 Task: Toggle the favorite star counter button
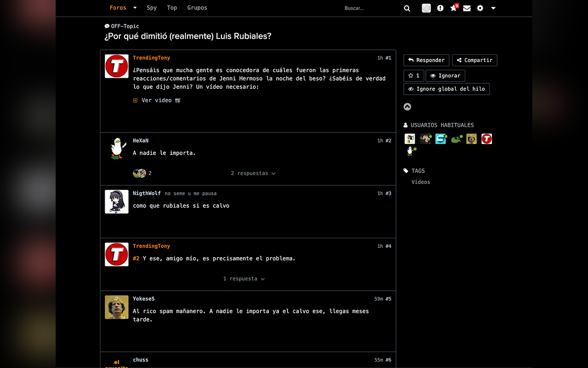(413, 76)
